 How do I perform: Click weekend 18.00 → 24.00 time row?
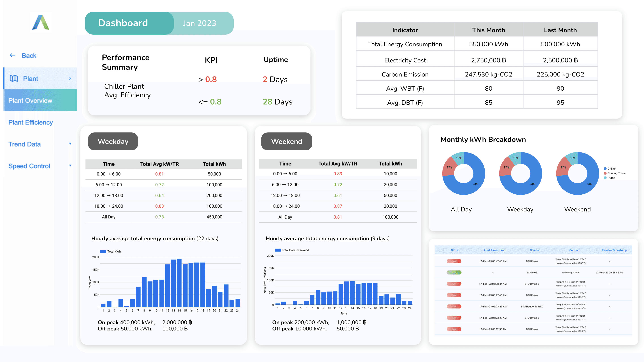(x=338, y=206)
